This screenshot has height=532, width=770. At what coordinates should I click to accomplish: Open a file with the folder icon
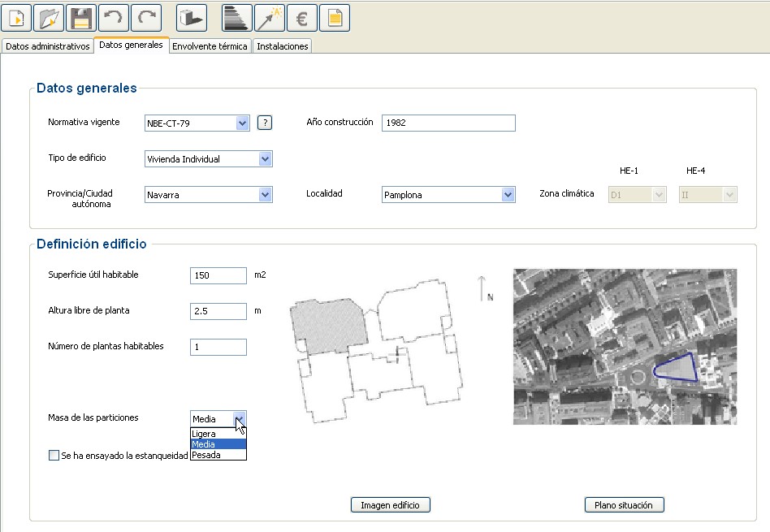click(x=49, y=18)
